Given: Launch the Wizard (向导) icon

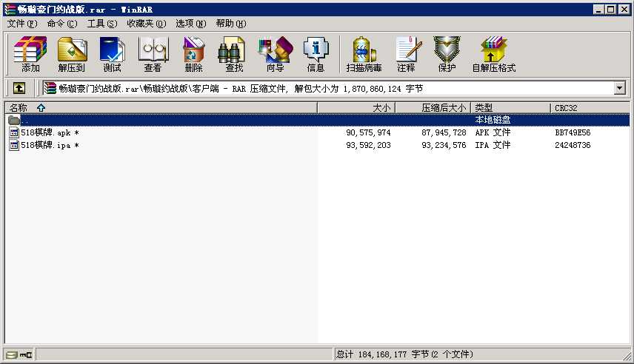Looking at the screenshot, I should click(x=275, y=54).
